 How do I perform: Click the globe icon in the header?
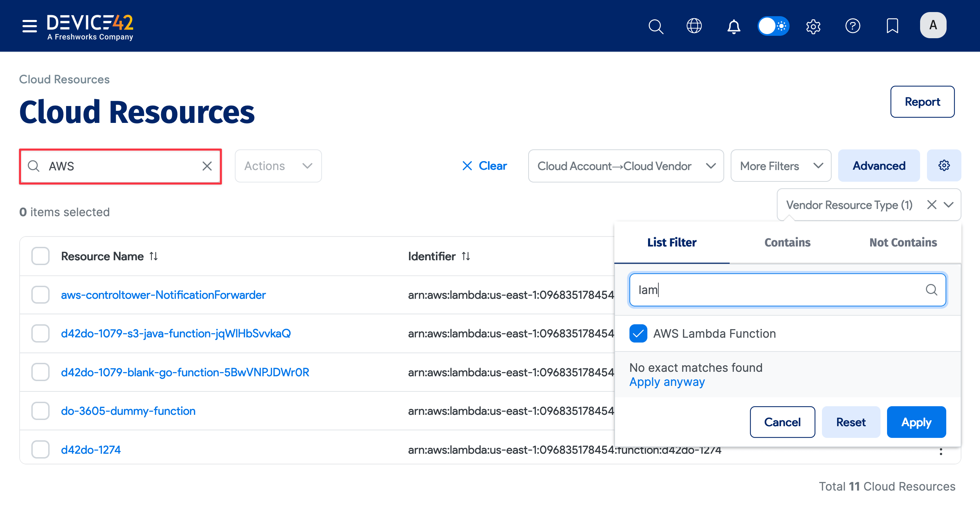pyautogui.click(x=694, y=26)
